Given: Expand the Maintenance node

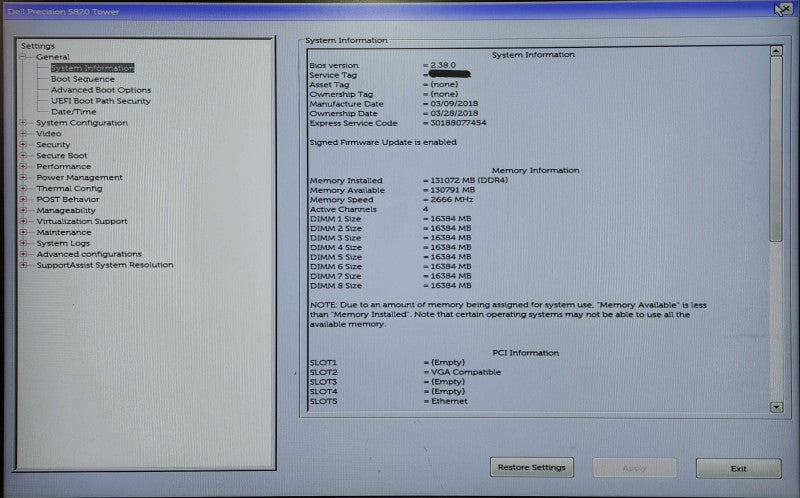Looking at the screenshot, I should point(22,232).
